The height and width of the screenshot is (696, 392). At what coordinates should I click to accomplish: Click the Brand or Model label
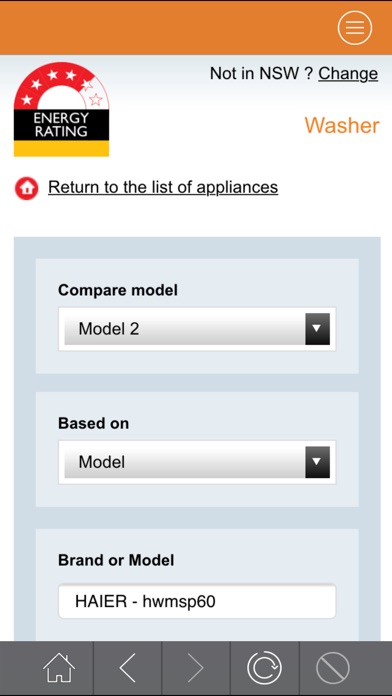pos(116,560)
